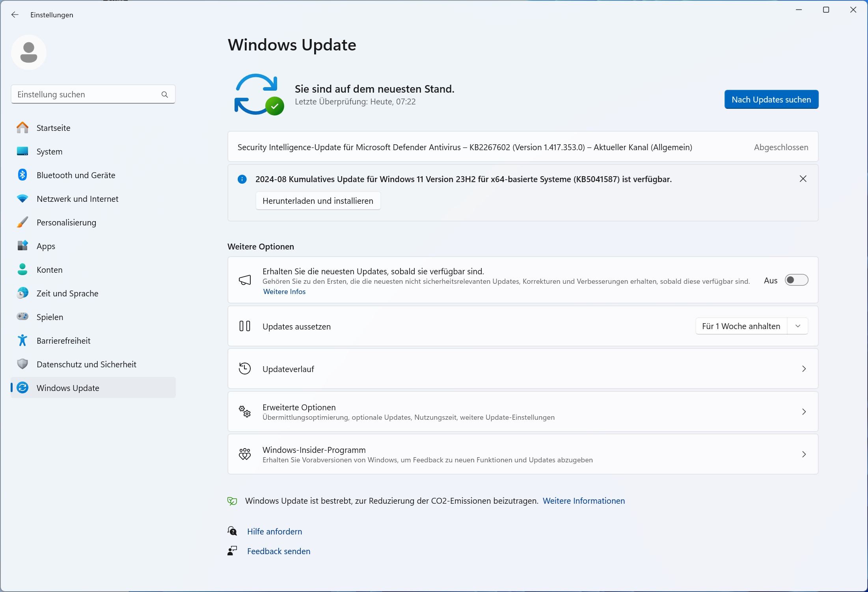Click the Spielen gamepad icon
This screenshot has width=868, height=592.
(x=22, y=316)
